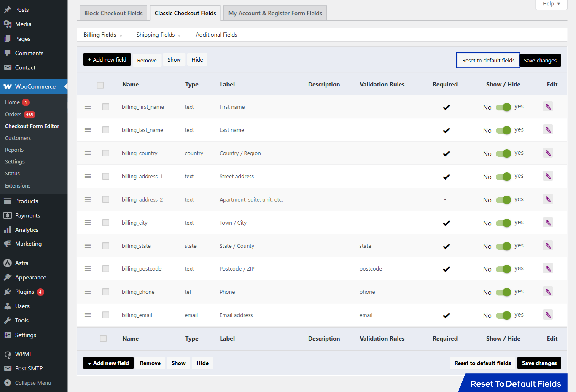Grab the drag handle of billing_email row
Image resolution: width=576 pixels, height=392 pixels.
click(x=88, y=315)
